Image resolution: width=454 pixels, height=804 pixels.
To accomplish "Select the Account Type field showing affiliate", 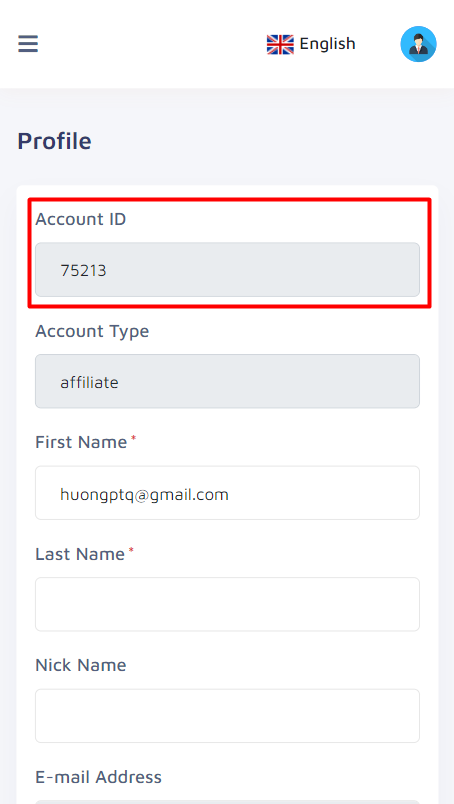I will point(227,381).
